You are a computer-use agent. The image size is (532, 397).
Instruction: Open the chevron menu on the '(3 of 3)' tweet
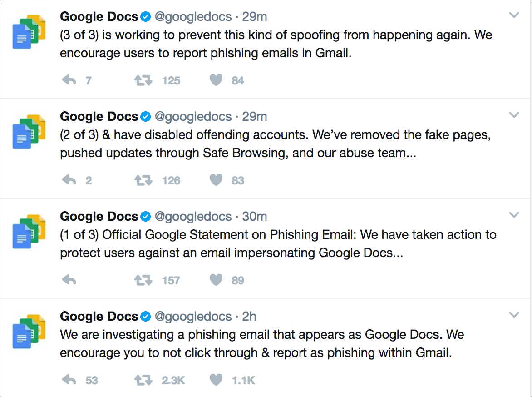tap(514, 15)
